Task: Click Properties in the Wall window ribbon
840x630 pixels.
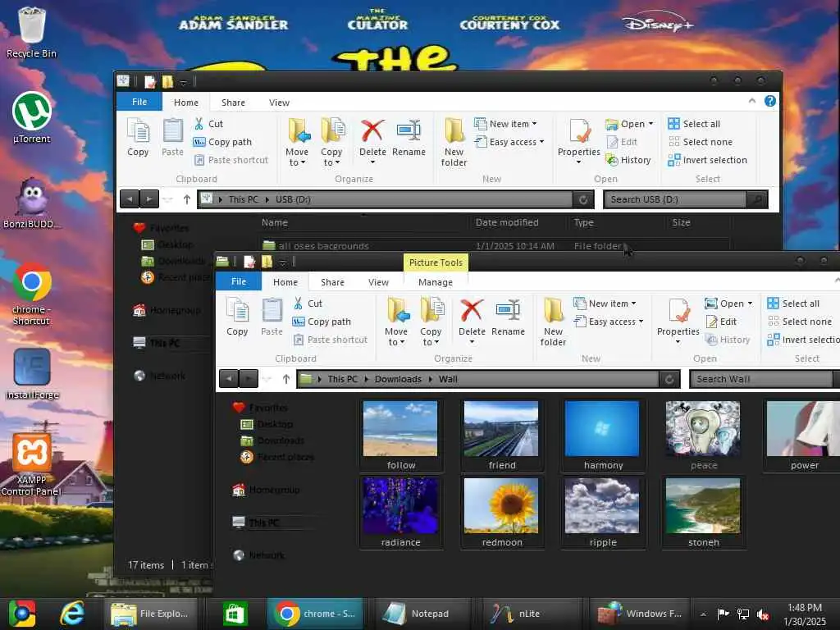Action: [x=678, y=321]
